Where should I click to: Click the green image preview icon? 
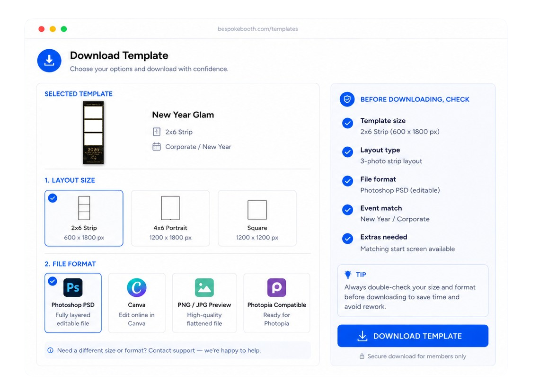204,287
